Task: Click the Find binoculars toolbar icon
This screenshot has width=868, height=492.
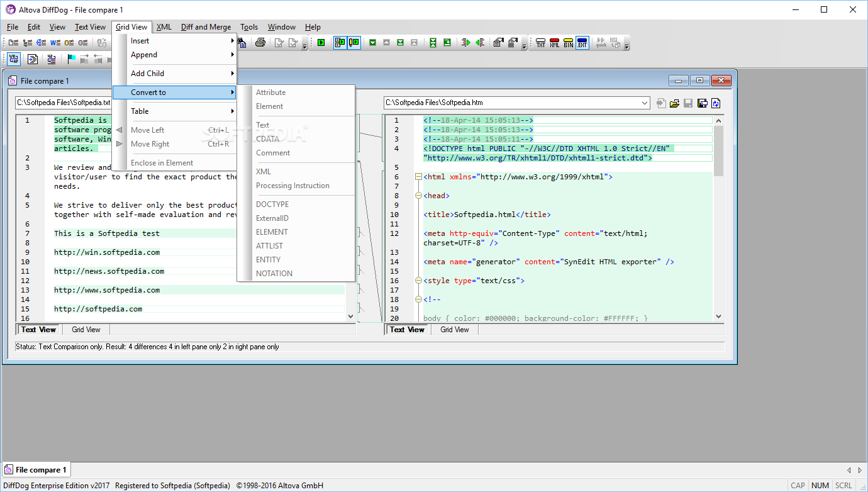Action: click(242, 43)
